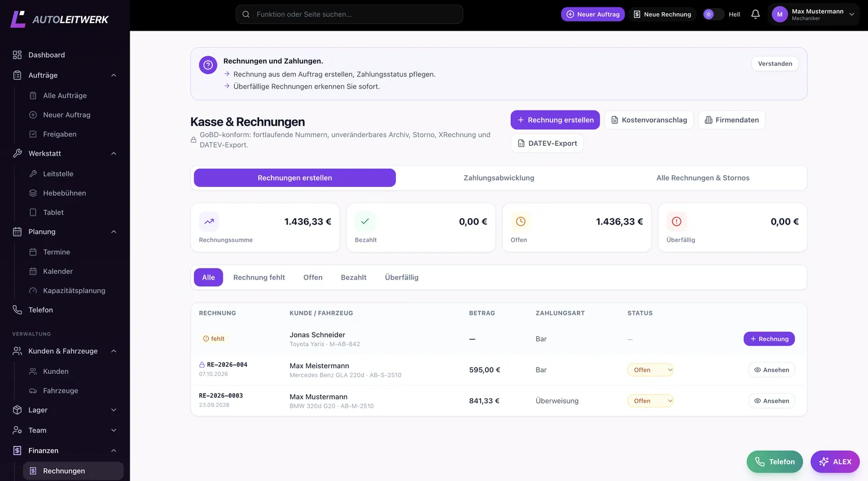The image size is (868, 481).
Task: Open Firmendaten settings
Action: (731, 120)
